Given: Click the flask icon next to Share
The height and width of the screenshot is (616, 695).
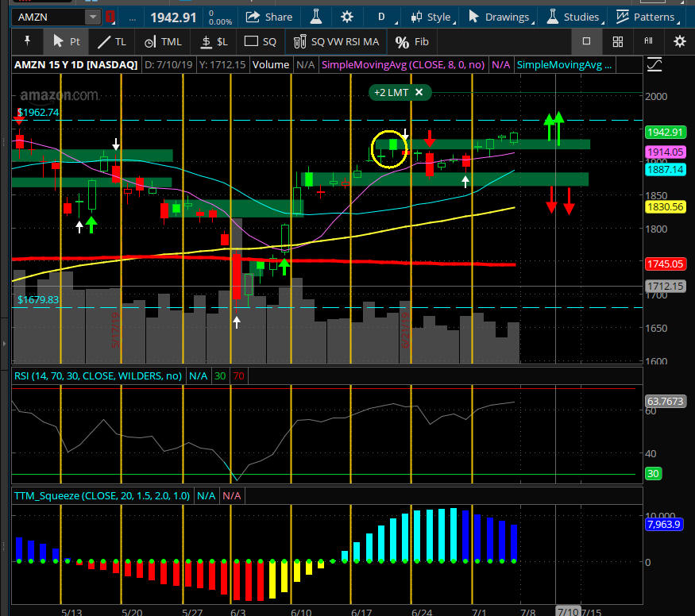Looking at the screenshot, I should pos(317,17).
